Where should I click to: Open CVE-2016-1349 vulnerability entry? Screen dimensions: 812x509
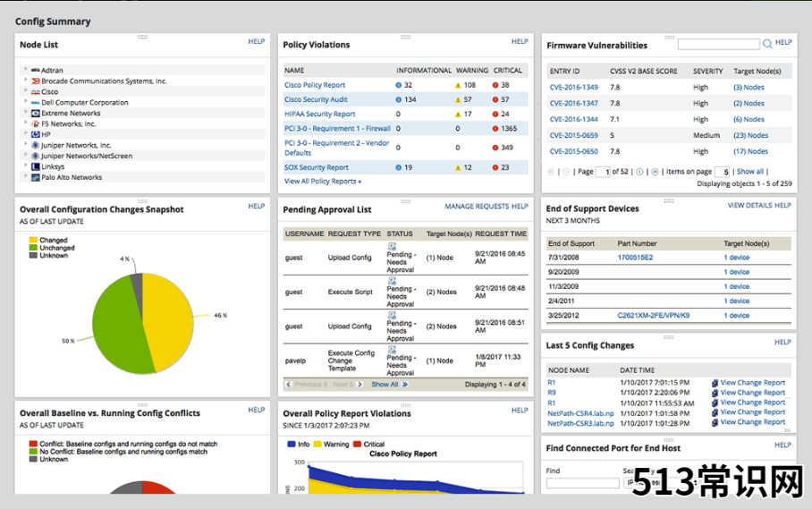click(574, 88)
